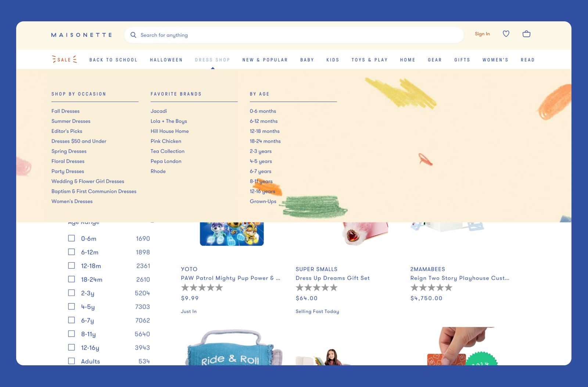This screenshot has height=387, width=588.
Task: Open Wedding & Flower Girl Dresses
Action: click(x=88, y=181)
